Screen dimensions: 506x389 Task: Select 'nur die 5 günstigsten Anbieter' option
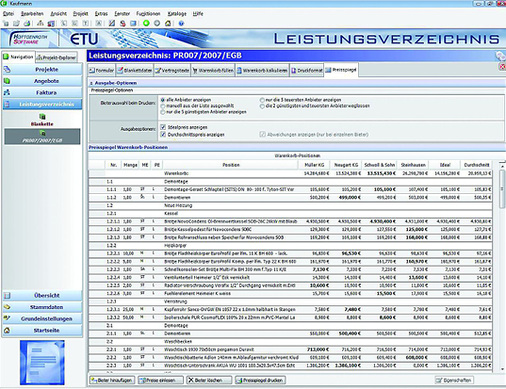(x=163, y=112)
